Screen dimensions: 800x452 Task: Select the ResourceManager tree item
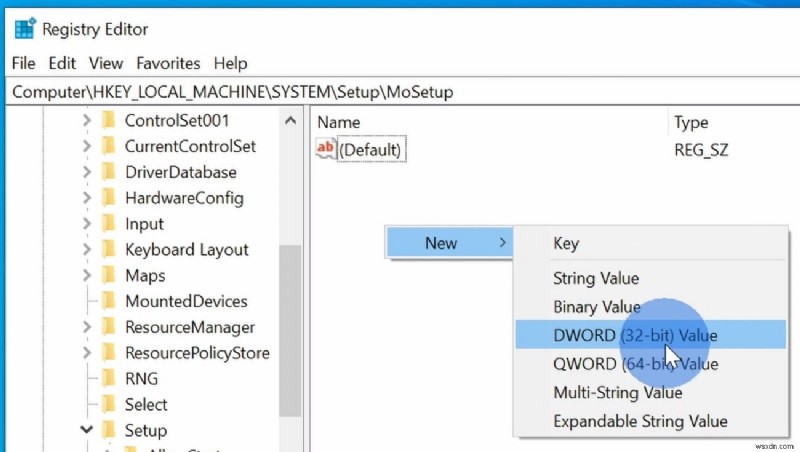pyautogui.click(x=190, y=327)
